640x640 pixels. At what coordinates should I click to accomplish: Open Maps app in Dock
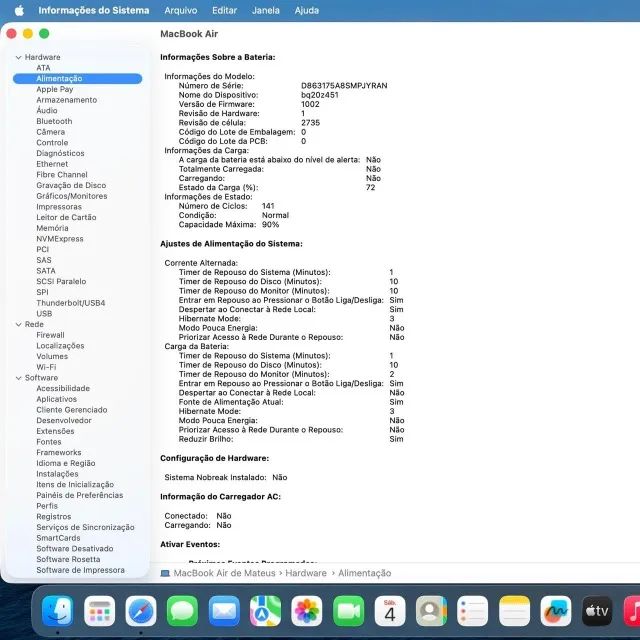click(265, 611)
